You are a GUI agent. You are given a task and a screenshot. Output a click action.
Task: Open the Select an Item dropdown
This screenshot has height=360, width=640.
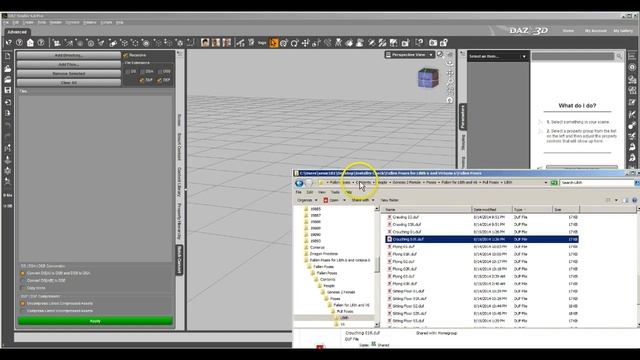(498, 56)
